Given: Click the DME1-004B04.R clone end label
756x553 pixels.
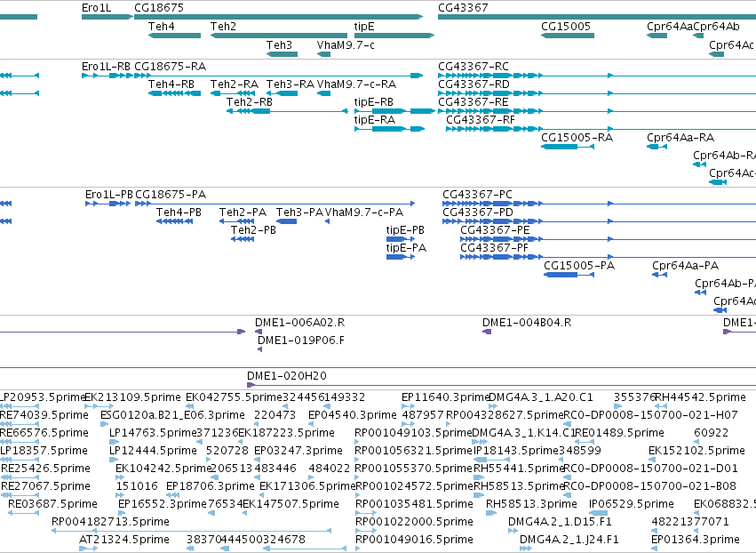Looking at the screenshot, I should (x=527, y=323).
